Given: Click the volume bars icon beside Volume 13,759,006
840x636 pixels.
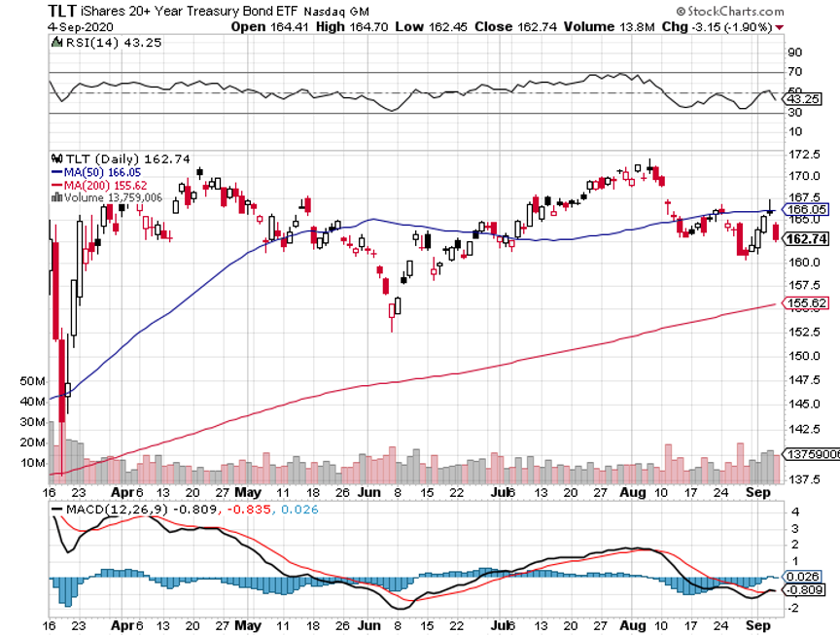Looking at the screenshot, I should click(56, 197).
